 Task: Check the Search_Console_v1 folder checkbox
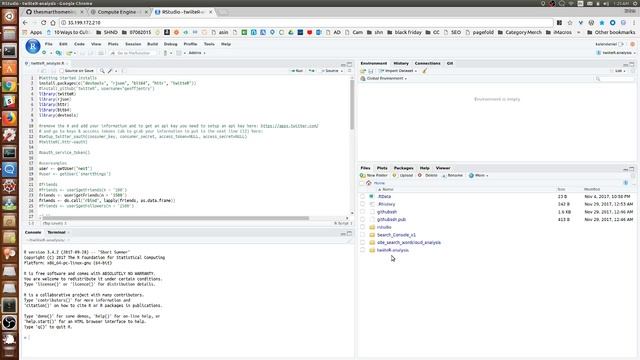point(362,235)
